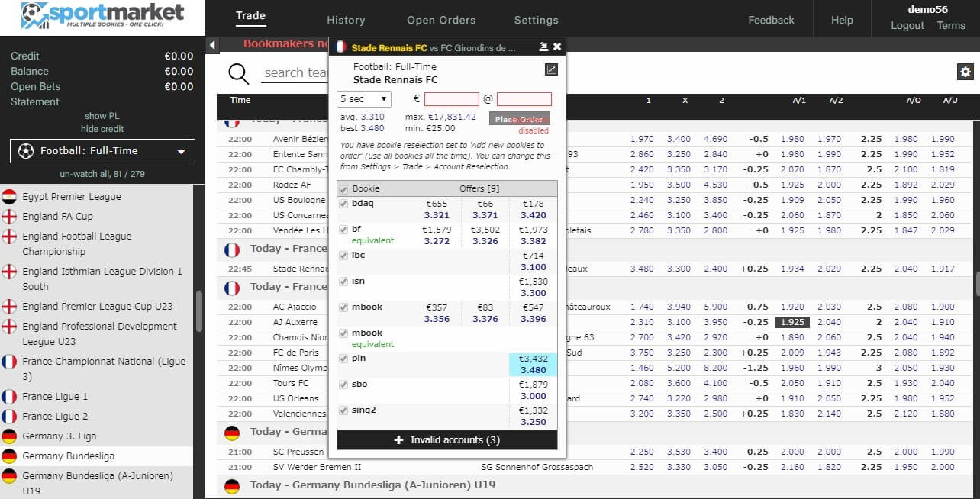
Task: Click bdaq offer price 3.321
Action: click(x=437, y=215)
